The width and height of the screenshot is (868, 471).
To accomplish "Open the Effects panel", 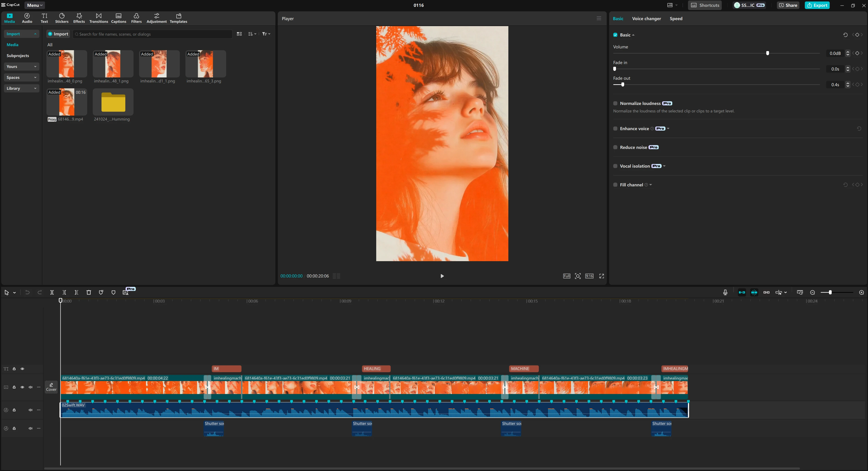I will (79, 18).
